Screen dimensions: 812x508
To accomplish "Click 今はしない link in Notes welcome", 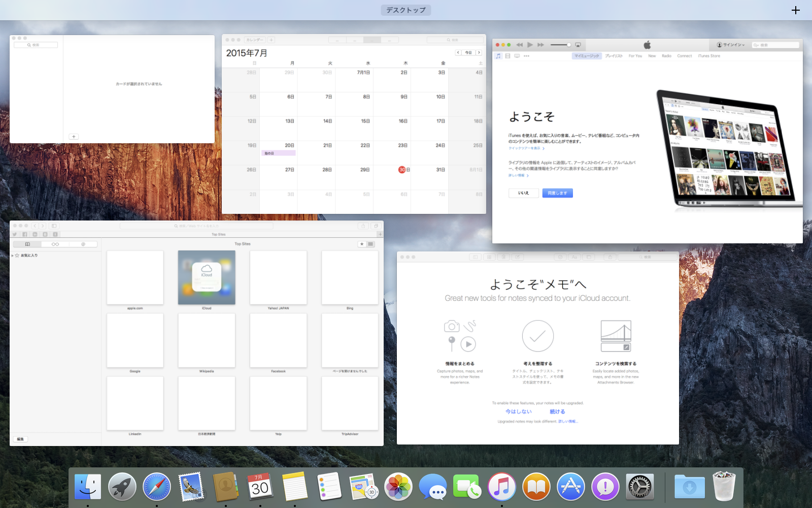I will [x=519, y=411].
